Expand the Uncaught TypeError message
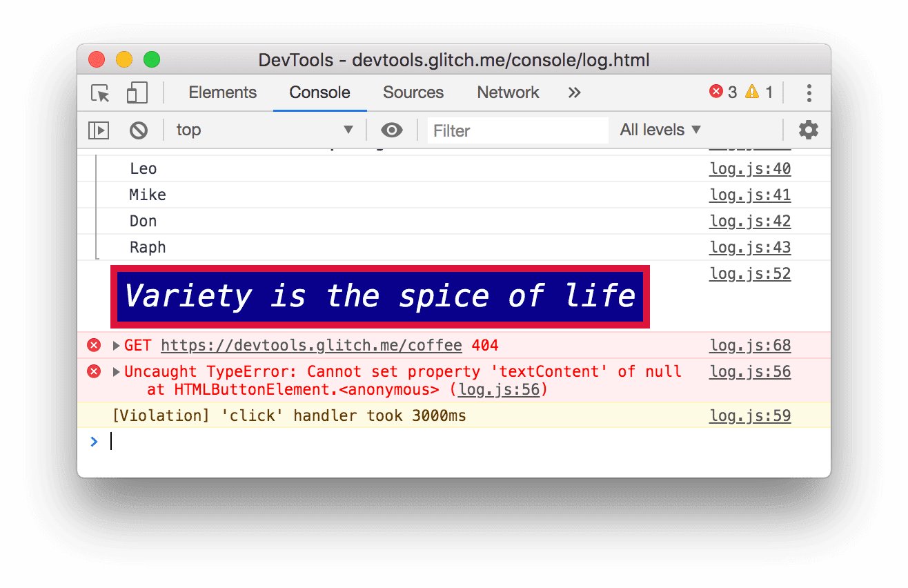 coord(115,371)
